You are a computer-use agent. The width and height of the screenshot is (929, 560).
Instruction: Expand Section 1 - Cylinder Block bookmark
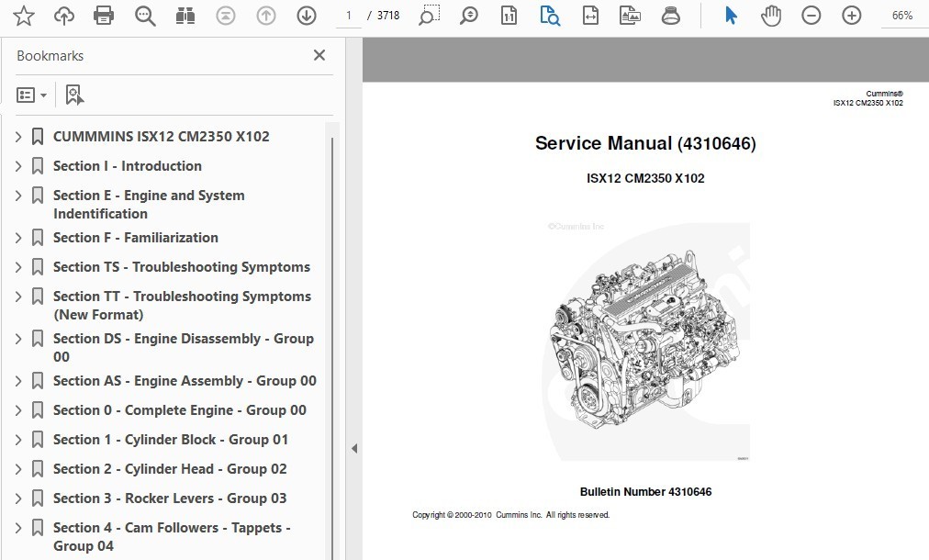pos(18,440)
